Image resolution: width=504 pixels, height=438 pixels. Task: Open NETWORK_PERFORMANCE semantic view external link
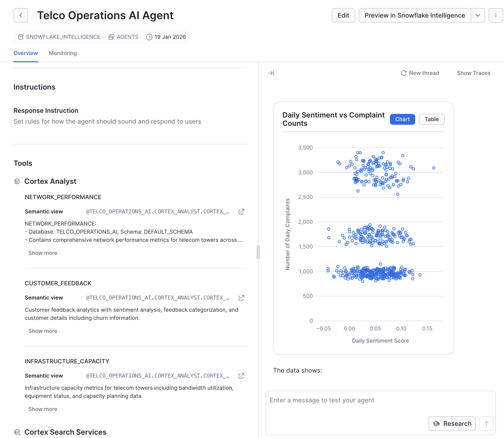(x=241, y=212)
